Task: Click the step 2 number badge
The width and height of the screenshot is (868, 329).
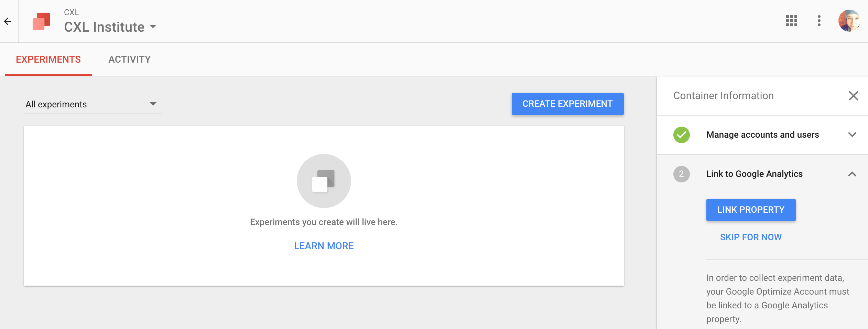Action: tap(681, 174)
